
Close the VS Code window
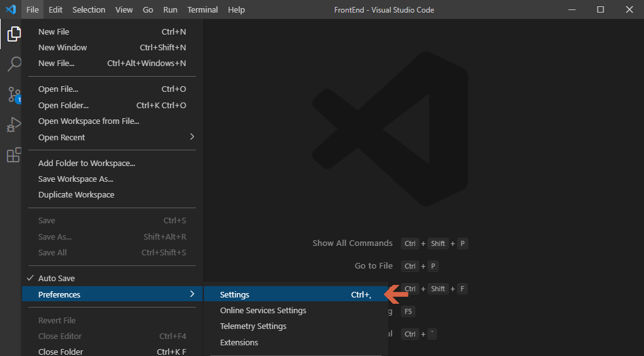630,9
